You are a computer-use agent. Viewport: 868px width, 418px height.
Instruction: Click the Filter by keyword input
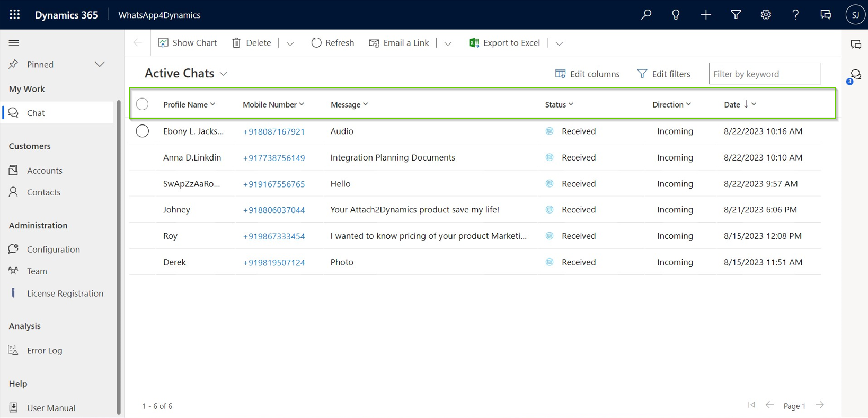pos(765,74)
